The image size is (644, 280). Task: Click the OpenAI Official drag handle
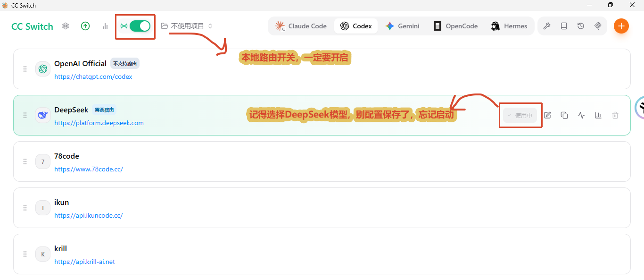(25, 69)
